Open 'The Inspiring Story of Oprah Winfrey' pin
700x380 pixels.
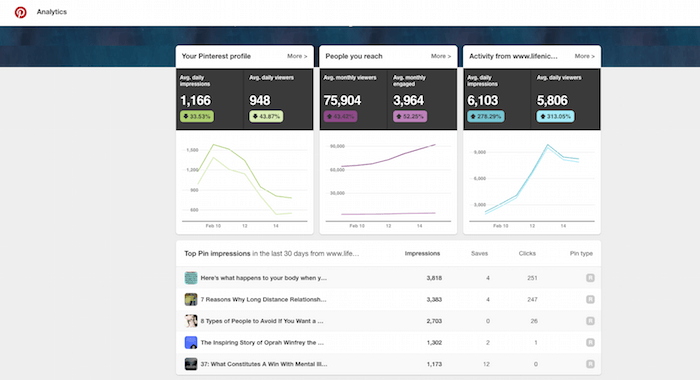(x=262, y=342)
